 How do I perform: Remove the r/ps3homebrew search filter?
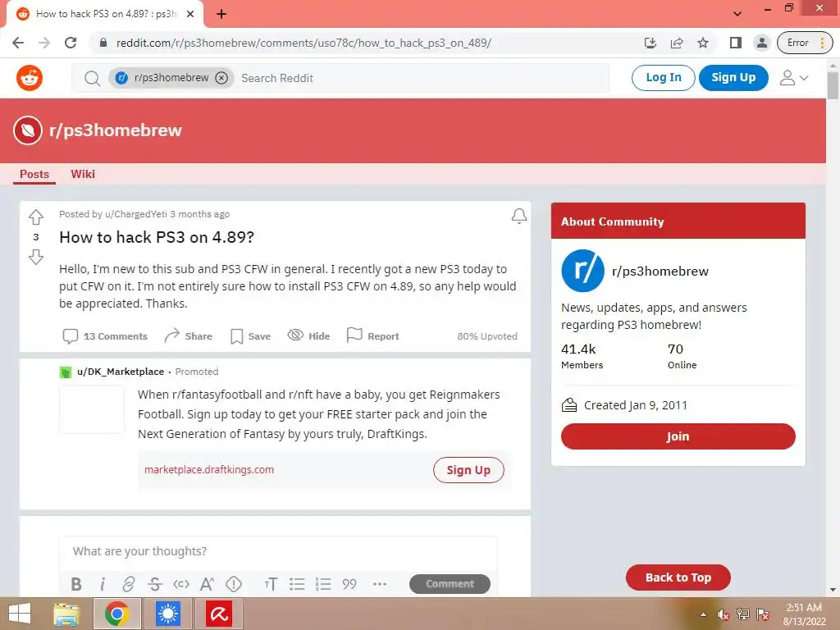pos(221,78)
